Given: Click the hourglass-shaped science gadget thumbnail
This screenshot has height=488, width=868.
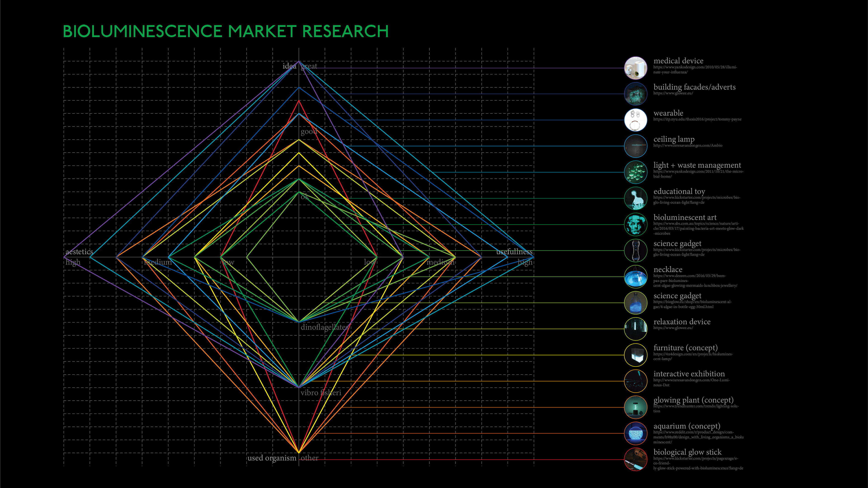Looking at the screenshot, I should click(x=635, y=250).
